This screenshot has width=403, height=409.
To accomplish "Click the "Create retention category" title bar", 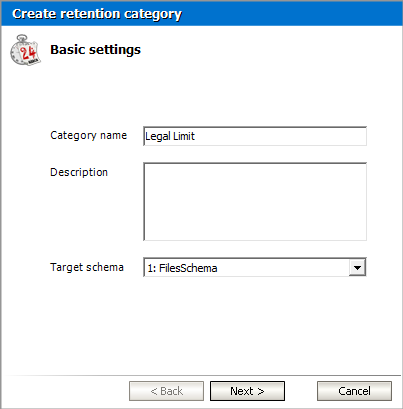I will 201,13.
